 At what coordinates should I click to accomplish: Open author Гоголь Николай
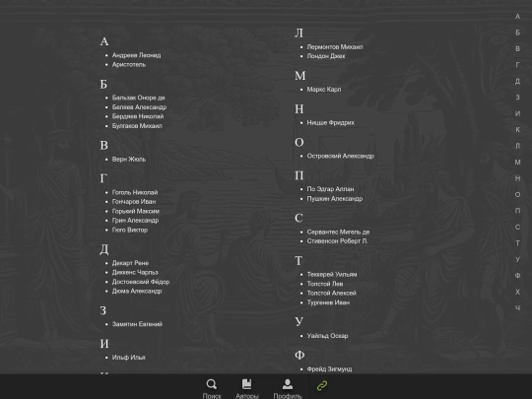[135, 192]
